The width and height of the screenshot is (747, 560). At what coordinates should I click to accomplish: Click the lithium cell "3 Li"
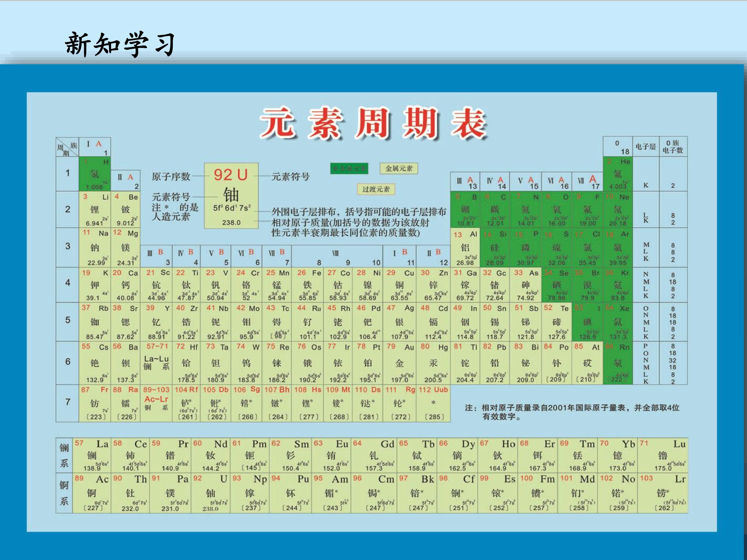95,210
